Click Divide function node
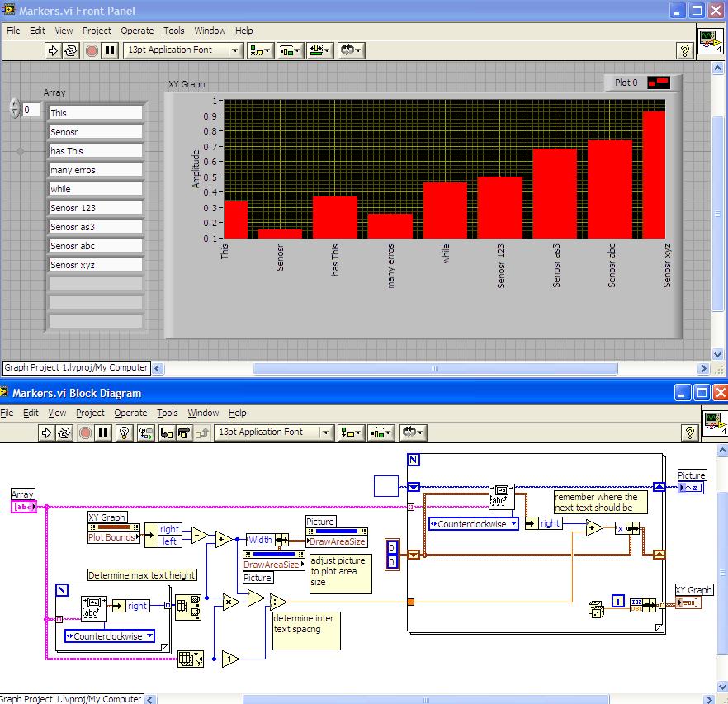The image size is (728, 704). [x=278, y=602]
